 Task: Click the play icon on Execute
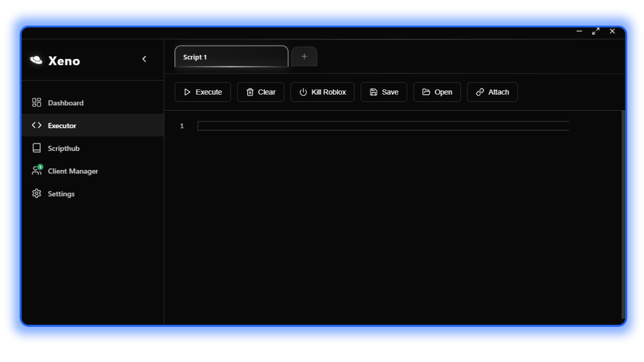pyautogui.click(x=187, y=92)
